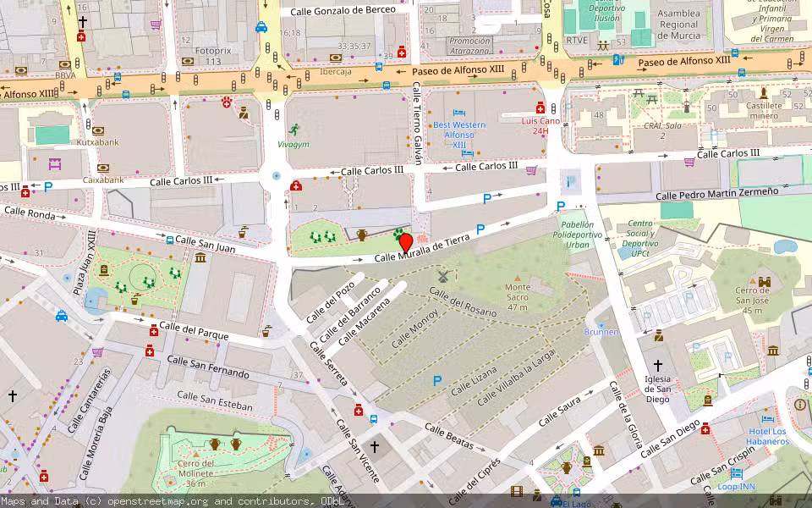Select the Calle del Rosario label
Screen dimensions: 812x508
point(463,301)
